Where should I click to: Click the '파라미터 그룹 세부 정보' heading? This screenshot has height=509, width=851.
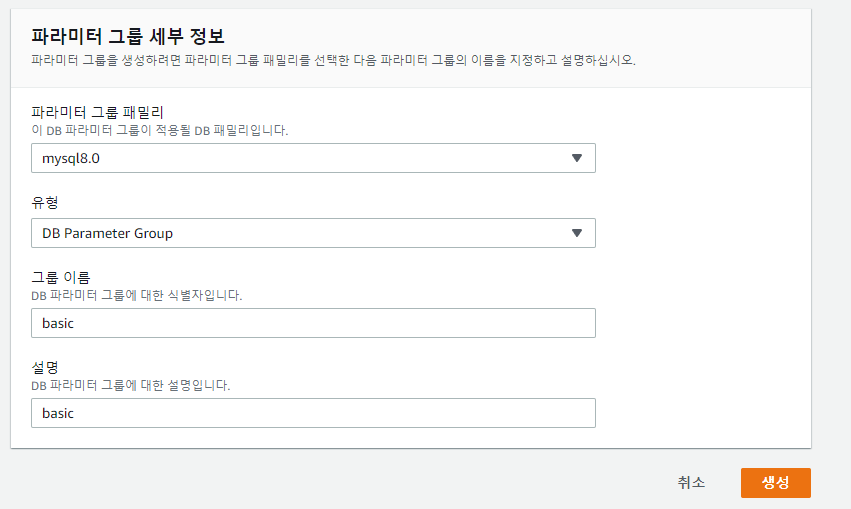click(x=128, y=36)
